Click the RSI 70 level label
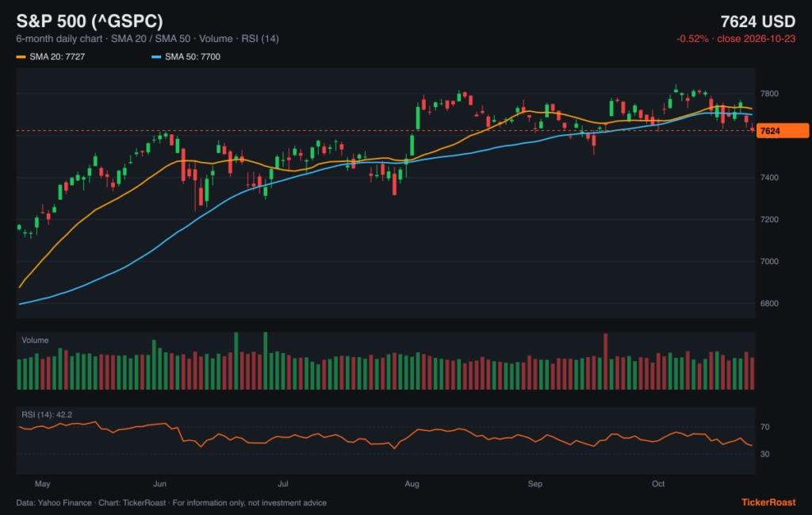812x515 pixels. [765, 427]
